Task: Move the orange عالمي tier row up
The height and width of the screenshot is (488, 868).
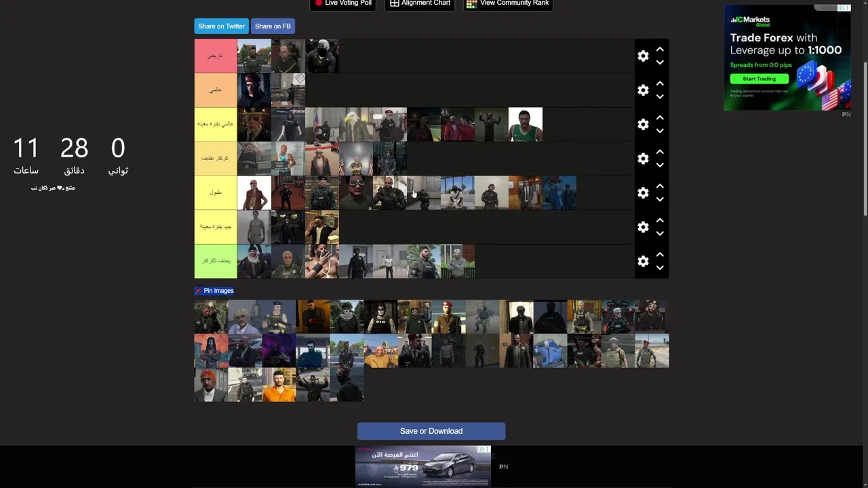Action: (x=660, y=83)
